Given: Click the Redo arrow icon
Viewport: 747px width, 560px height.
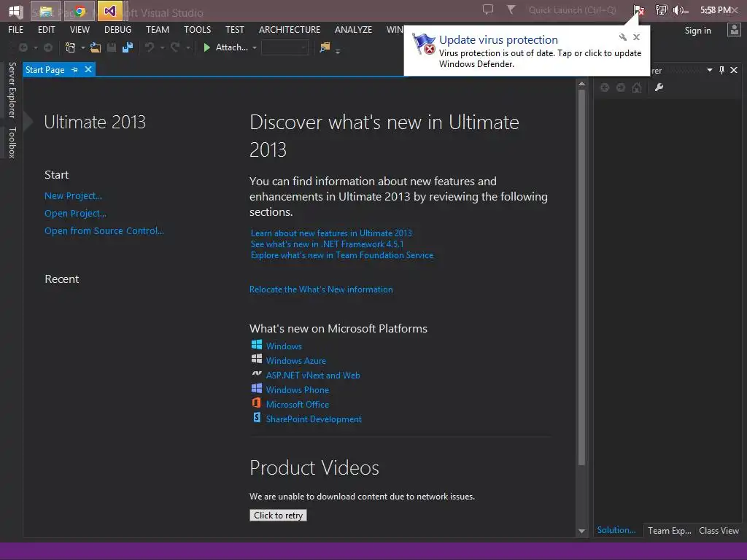Looking at the screenshot, I should point(175,47).
